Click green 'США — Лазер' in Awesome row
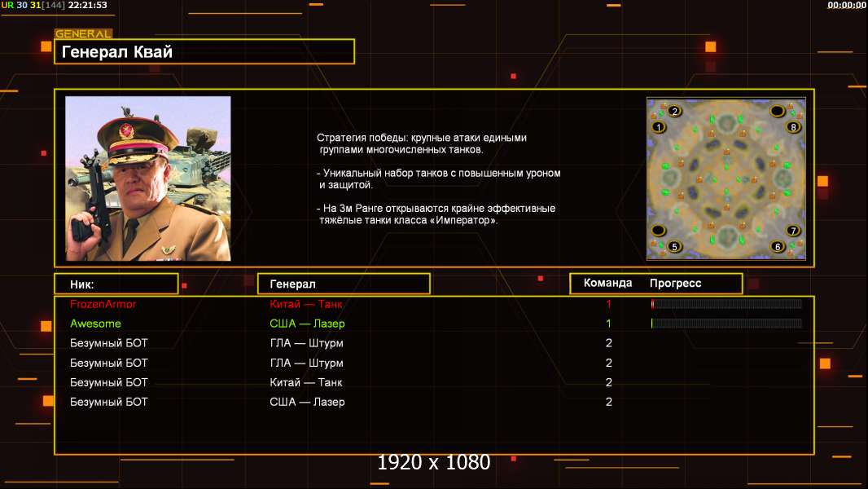Viewport: 868px width, 489px height. 307,324
